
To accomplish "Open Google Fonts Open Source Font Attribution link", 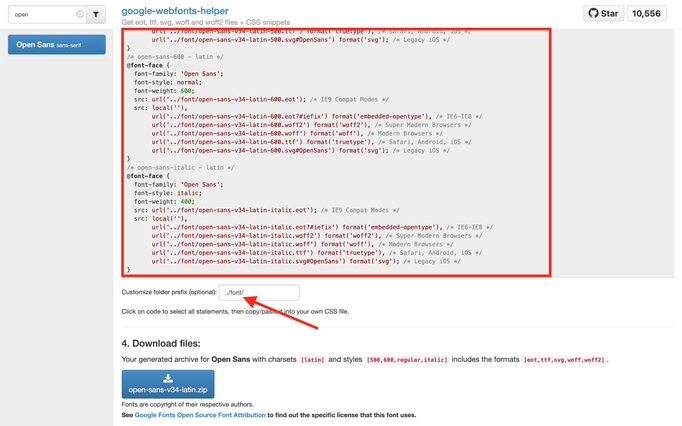I will 200,415.
